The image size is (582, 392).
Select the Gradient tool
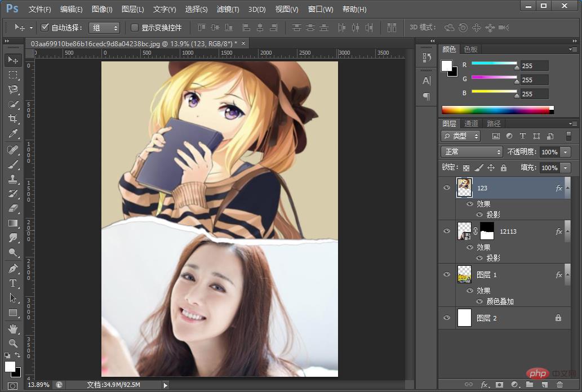point(13,223)
